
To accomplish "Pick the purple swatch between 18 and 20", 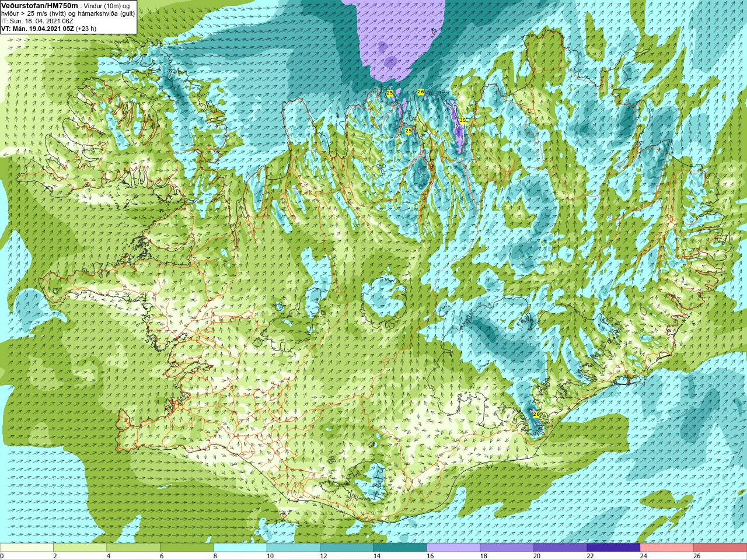I will [507, 547].
